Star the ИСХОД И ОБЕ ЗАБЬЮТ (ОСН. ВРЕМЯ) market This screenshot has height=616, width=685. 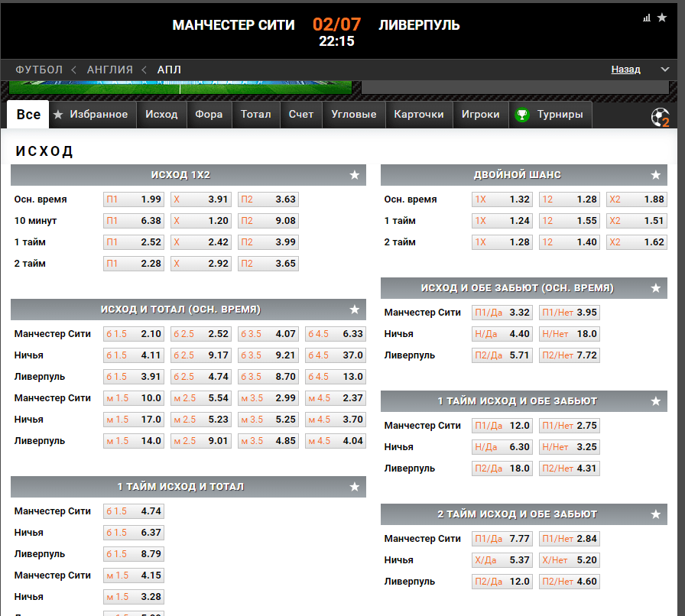[655, 288]
